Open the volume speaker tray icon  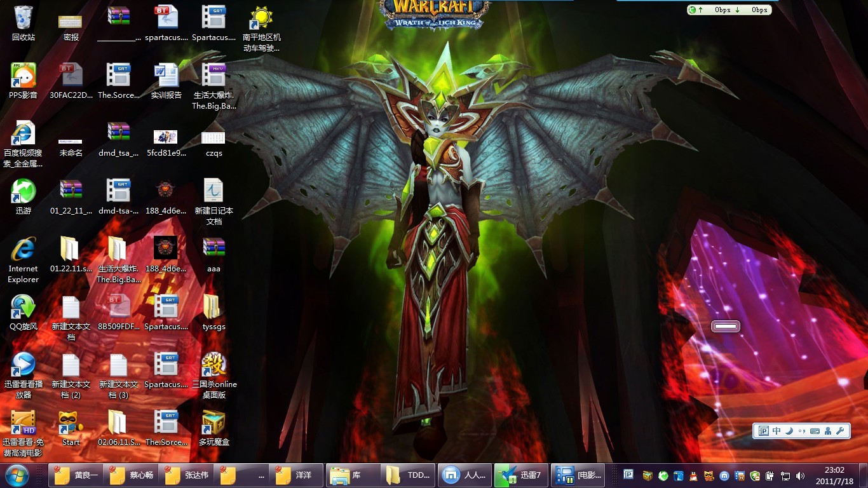[x=800, y=475]
